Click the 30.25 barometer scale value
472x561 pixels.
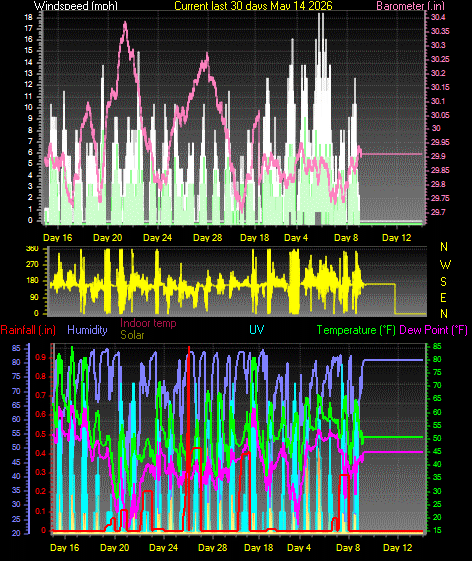[x=440, y=59]
